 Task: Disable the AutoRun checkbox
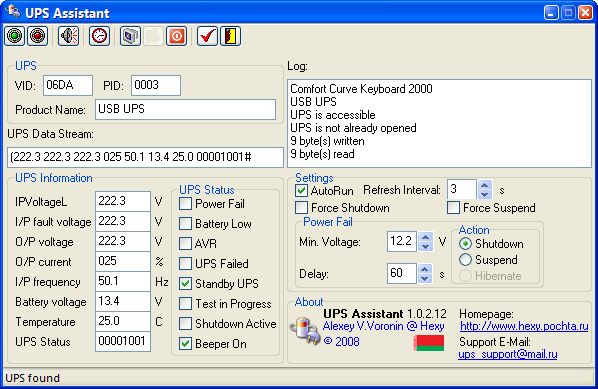pyautogui.click(x=301, y=190)
